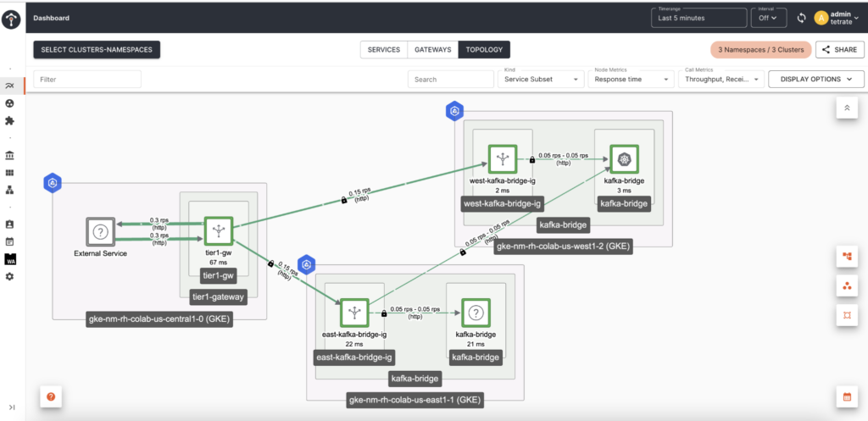Viewport: 868px width, 421px height.
Task: Open Call Metrics Throughput dropdown
Action: (x=721, y=79)
